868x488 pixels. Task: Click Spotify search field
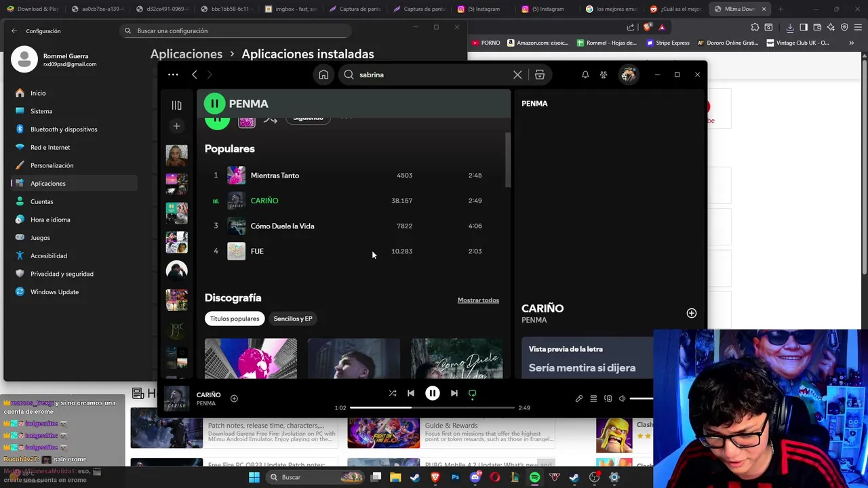pos(434,75)
